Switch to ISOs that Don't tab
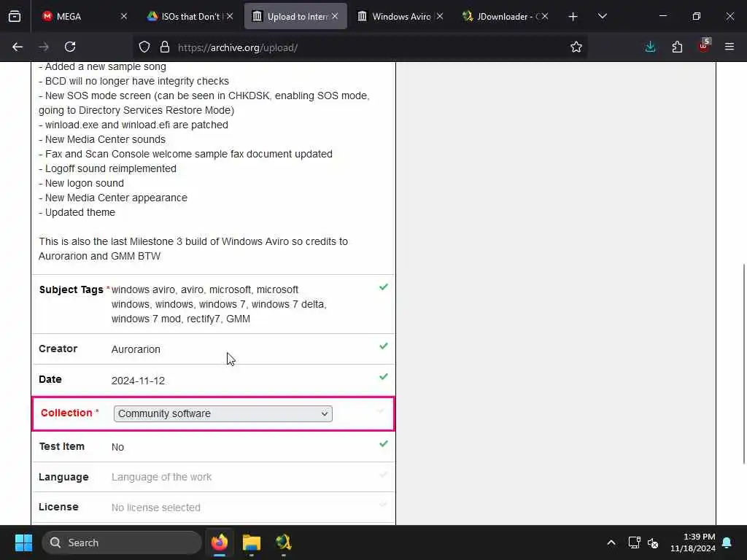The image size is (747, 560). (x=186, y=17)
